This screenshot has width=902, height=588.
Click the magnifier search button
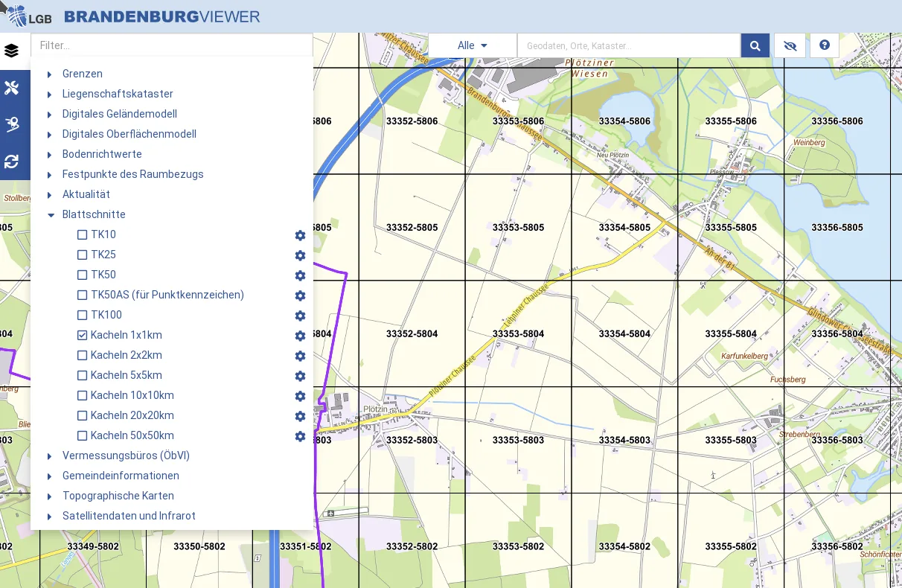click(755, 45)
